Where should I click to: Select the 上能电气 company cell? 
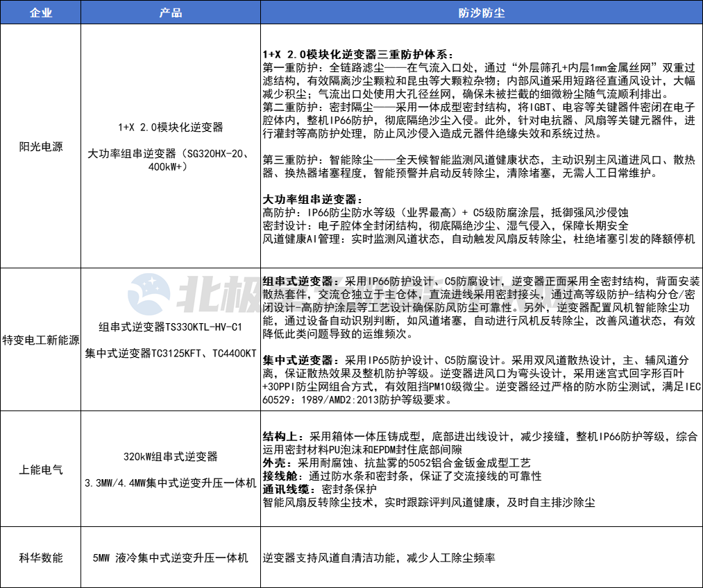click(40, 469)
